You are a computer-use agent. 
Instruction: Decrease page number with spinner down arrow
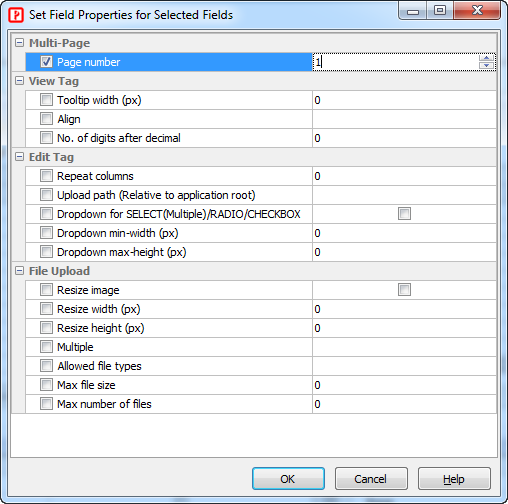486,65
